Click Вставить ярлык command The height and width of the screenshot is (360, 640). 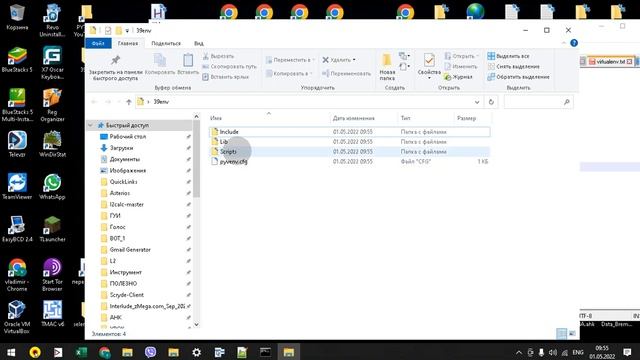(x=226, y=77)
